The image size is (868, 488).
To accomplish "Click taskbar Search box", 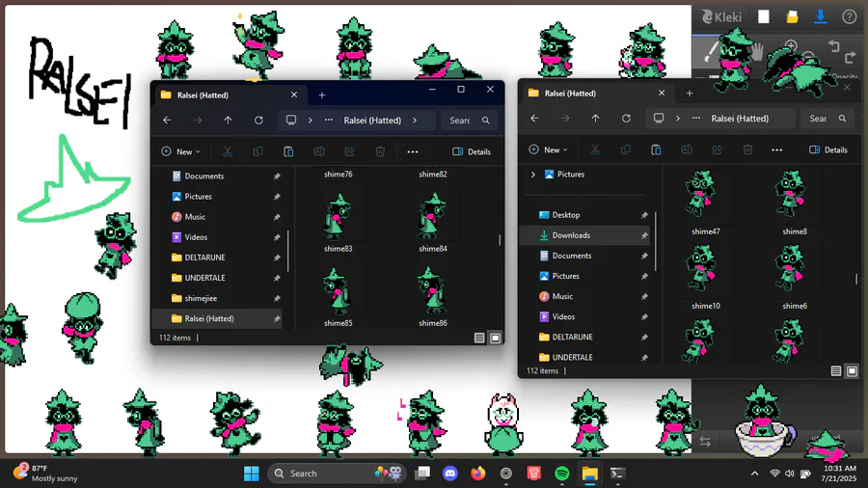I will pyautogui.click(x=337, y=474).
